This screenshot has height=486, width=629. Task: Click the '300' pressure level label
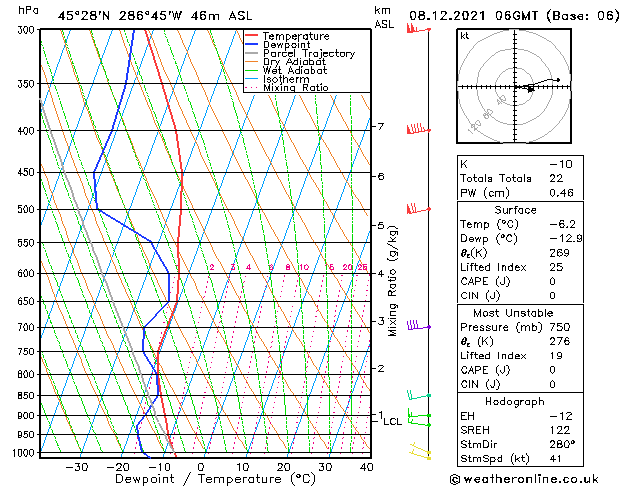tap(28, 30)
